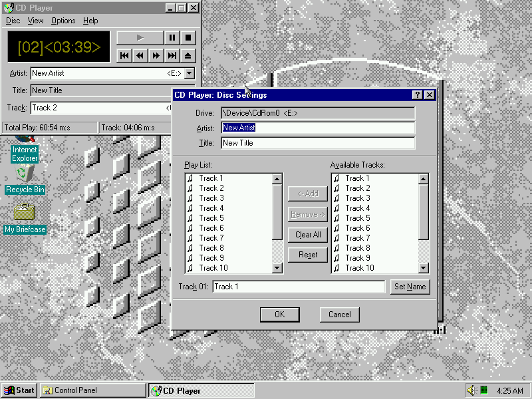Pause the CD playback
This screenshot has height=399, width=532.
coord(172,38)
